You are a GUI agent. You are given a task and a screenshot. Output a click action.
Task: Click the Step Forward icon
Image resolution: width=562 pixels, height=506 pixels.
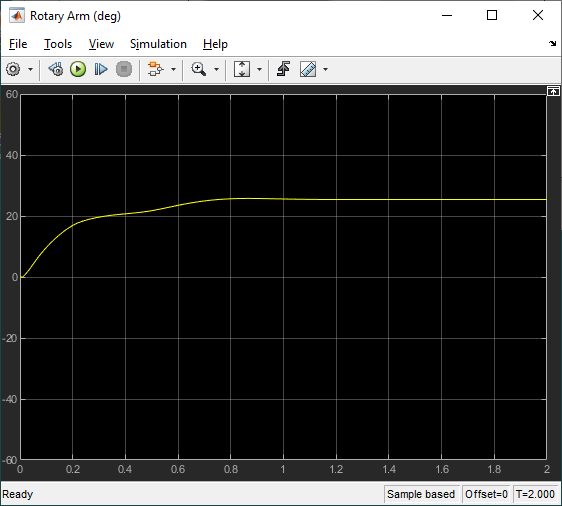pyautogui.click(x=101, y=69)
